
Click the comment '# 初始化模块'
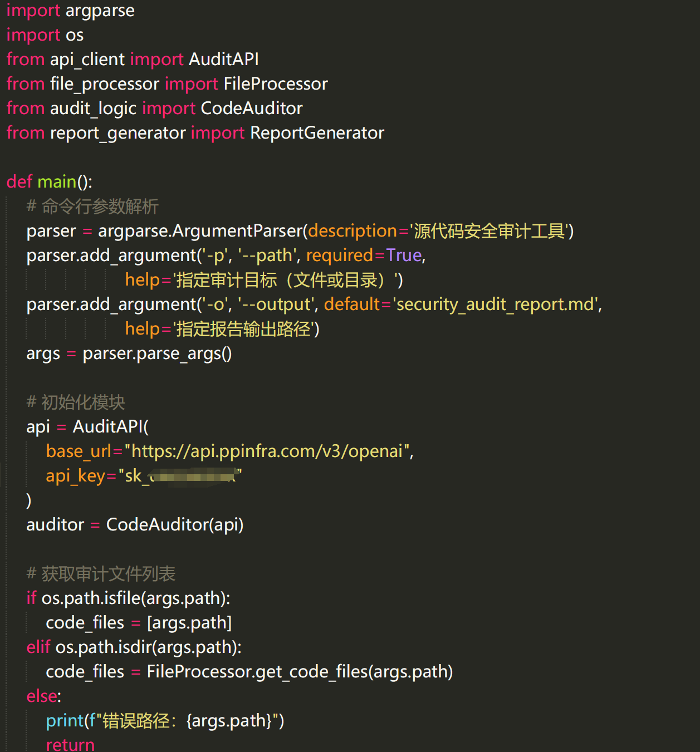pos(76,402)
